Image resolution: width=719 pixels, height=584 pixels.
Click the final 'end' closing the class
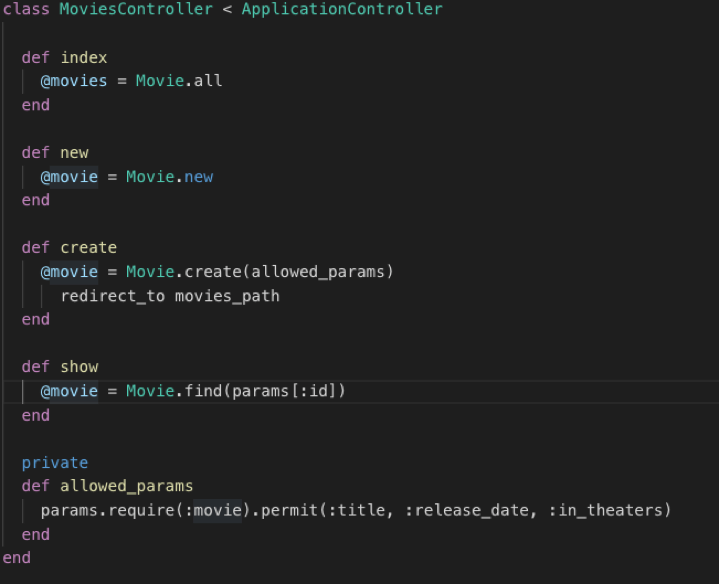(17, 558)
